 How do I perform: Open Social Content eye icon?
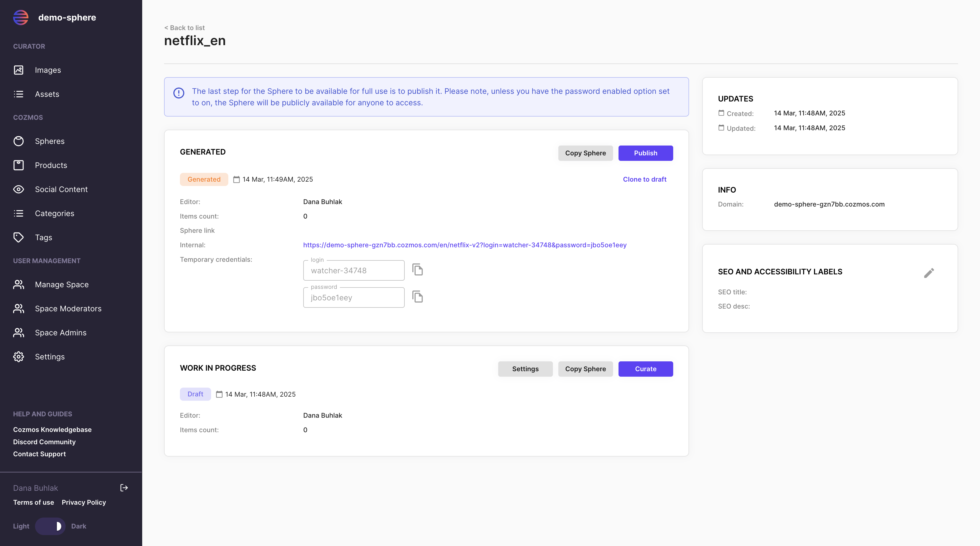click(19, 190)
